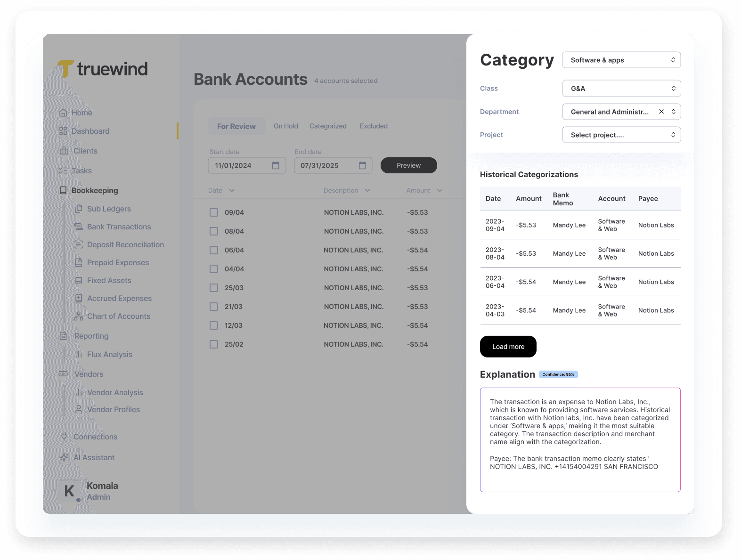Click the Flux Analysis chart icon
The height and width of the screenshot is (560, 741).
click(79, 354)
